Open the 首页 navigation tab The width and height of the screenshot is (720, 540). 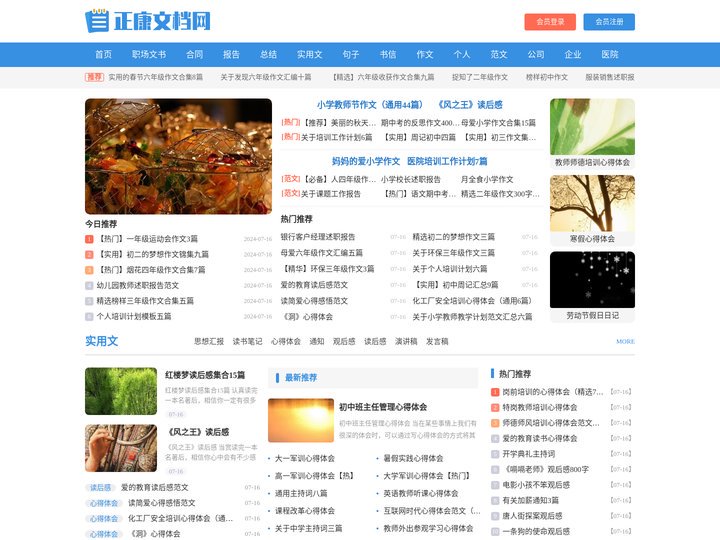103,54
